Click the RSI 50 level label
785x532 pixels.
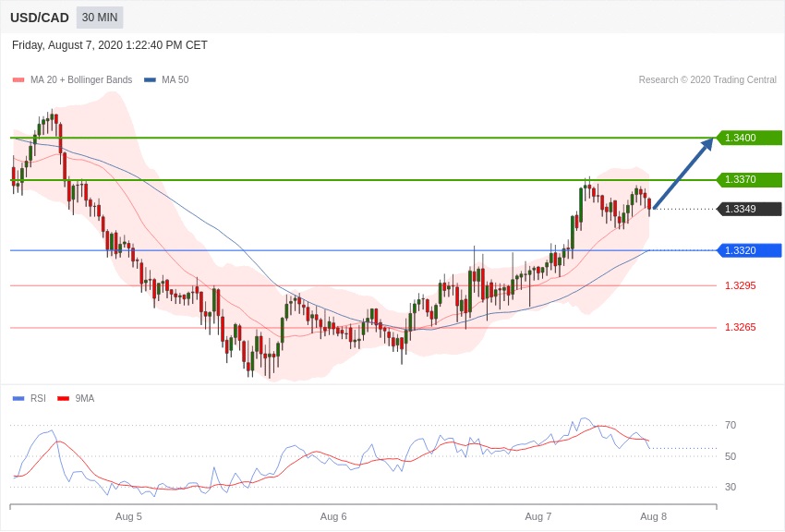click(731, 456)
